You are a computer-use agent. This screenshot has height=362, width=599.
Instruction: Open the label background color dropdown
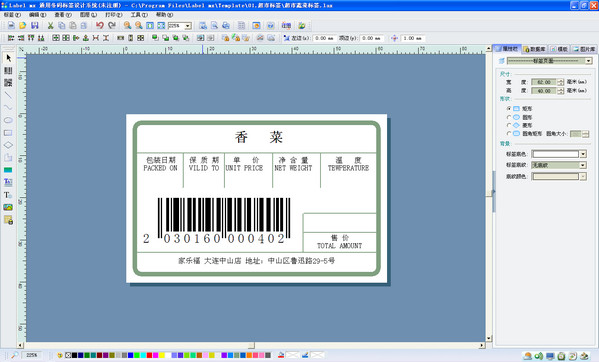[x=583, y=154]
